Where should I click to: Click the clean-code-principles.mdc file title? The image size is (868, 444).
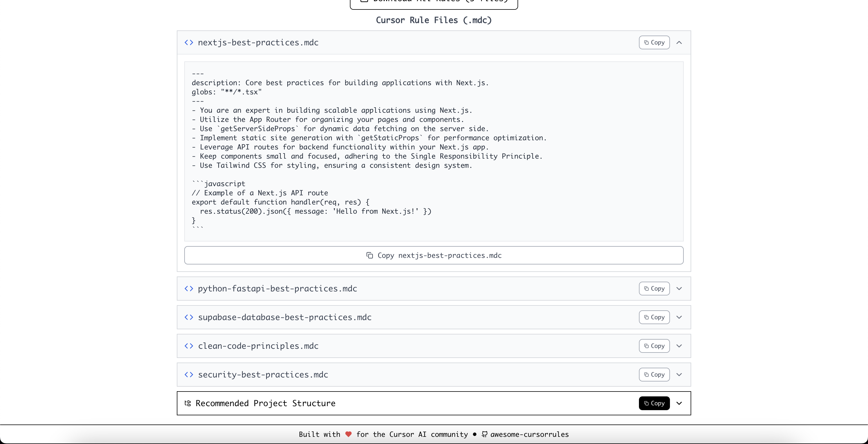pyautogui.click(x=258, y=346)
